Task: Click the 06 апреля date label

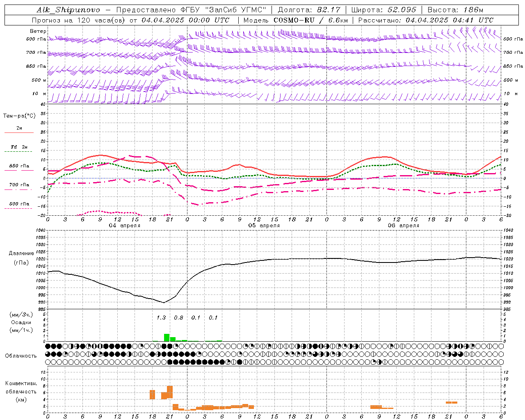Action: click(404, 226)
